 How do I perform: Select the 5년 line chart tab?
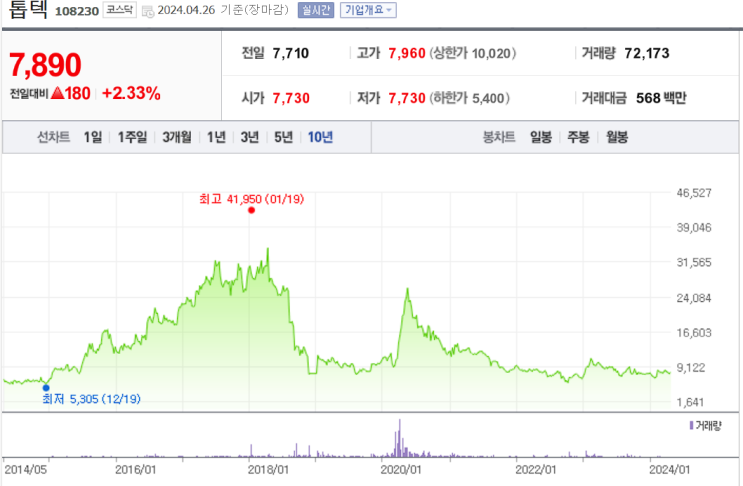tap(283, 137)
